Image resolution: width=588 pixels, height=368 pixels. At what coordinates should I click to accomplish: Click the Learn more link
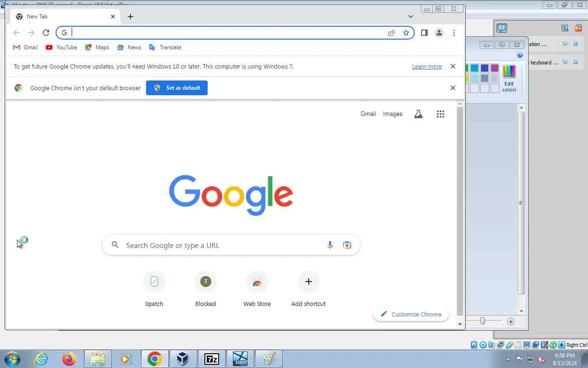tap(427, 67)
